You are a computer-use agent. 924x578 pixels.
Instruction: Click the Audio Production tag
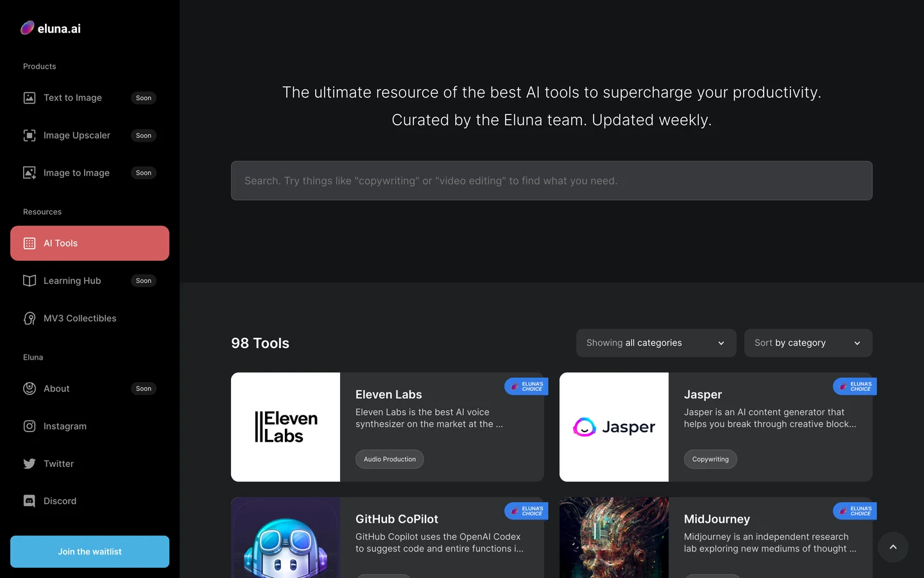(x=389, y=459)
